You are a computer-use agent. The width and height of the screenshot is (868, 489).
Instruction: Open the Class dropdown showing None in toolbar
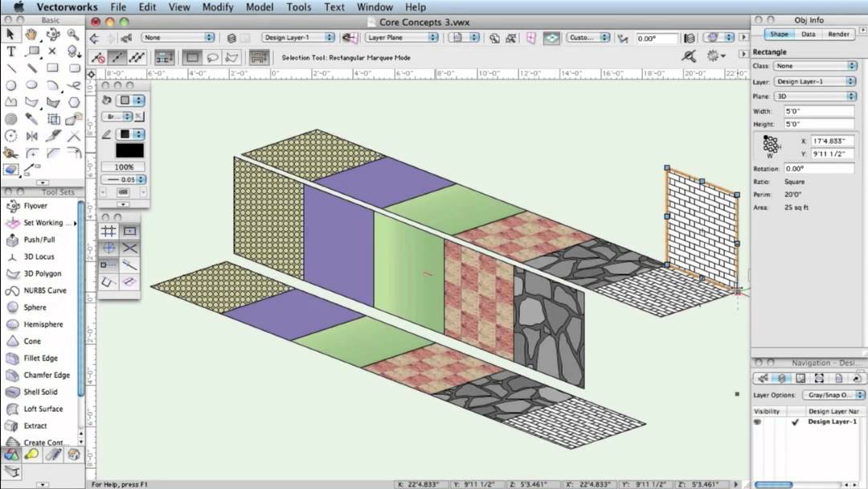(x=178, y=38)
